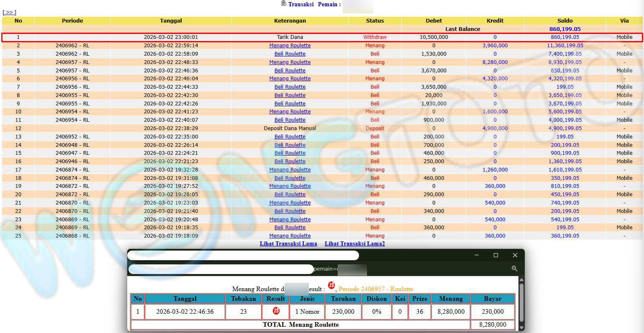Image resolution: width=644 pixels, height=333 pixels.
Task: Open the [>>] next page link
Action: coord(9,12)
